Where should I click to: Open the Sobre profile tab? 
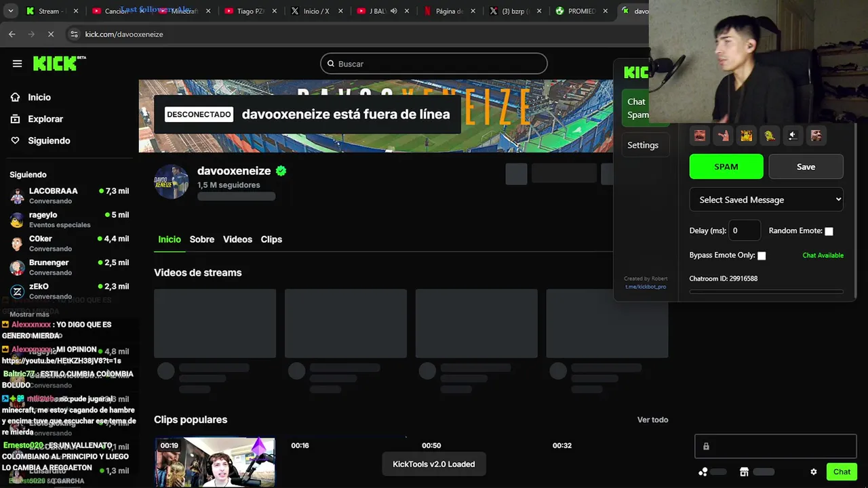[x=202, y=239]
